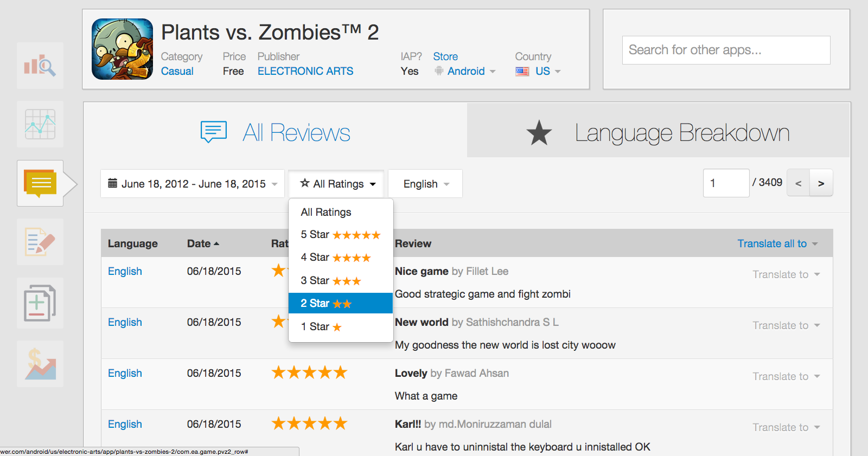This screenshot has height=456, width=868.
Task: Open Translate to for Nice game review
Action: tap(786, 274)
